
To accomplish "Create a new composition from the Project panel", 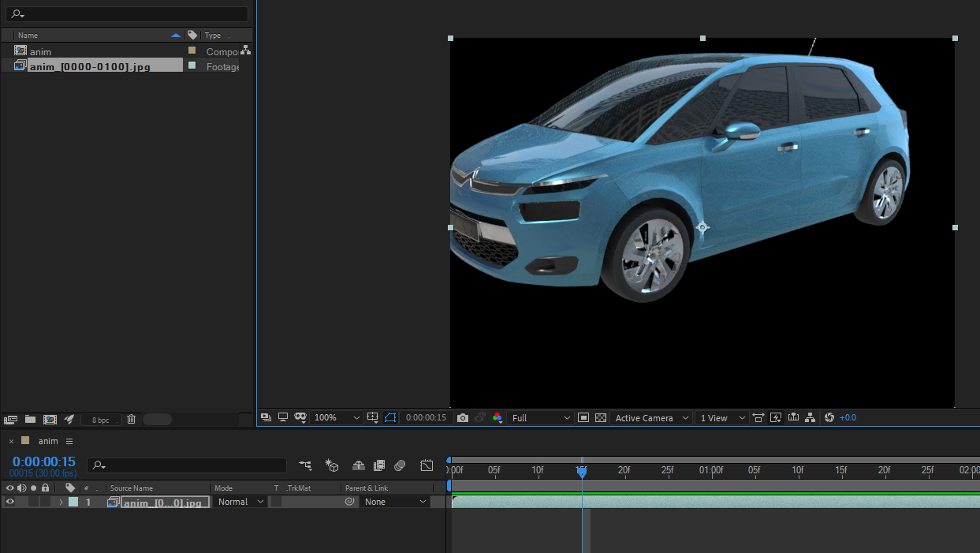I will [x=50, y=420].
